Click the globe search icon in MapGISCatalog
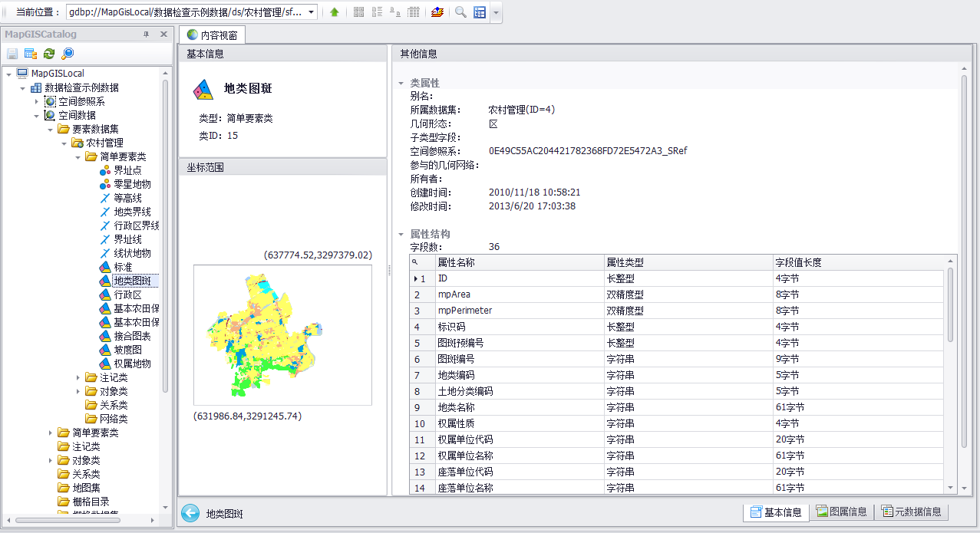 point(68,54)
